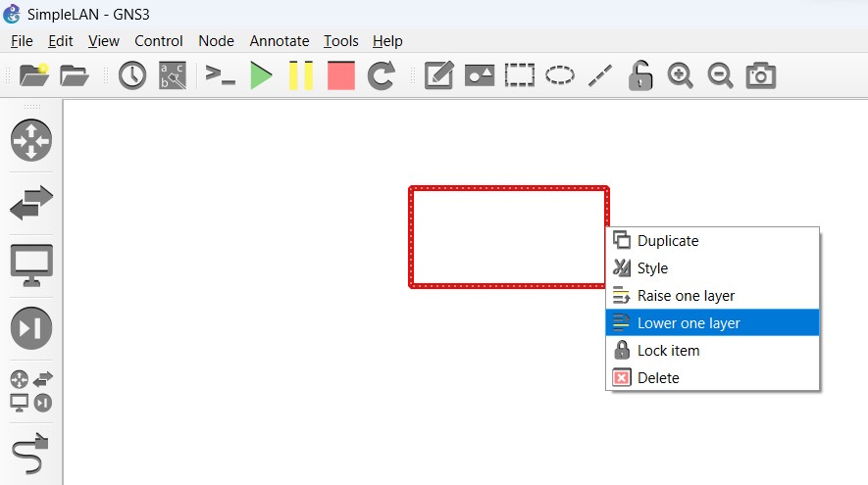
Task: Select the Insert a picture tool
Action: pos(480,75)
